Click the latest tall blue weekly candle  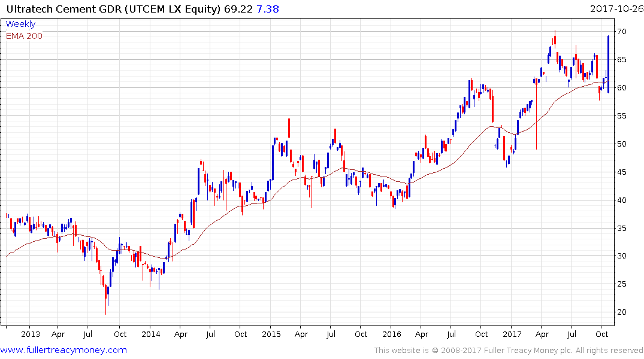608,65
